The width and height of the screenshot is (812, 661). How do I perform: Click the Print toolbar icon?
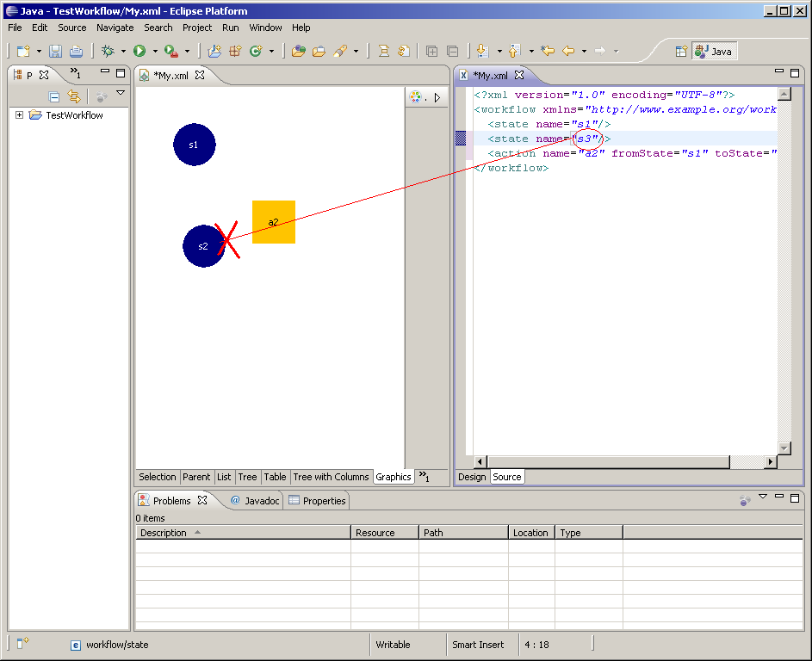click(76, 52)
